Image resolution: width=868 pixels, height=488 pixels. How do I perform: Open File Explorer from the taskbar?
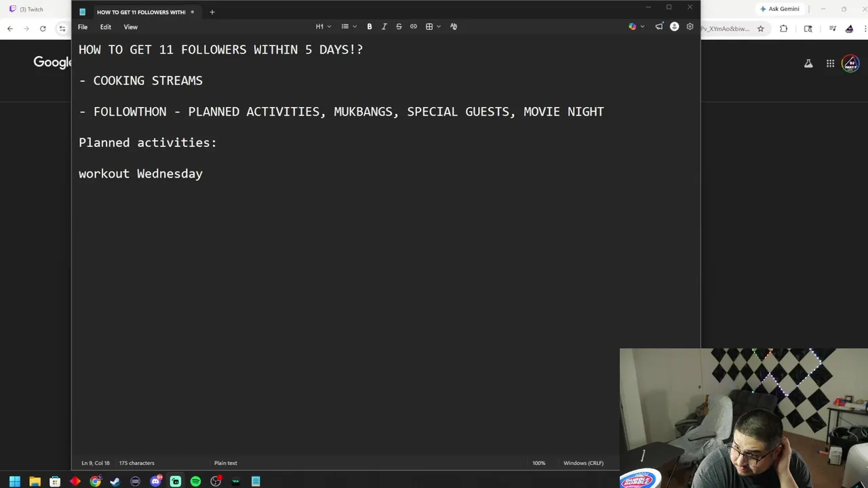[x=35, y=481]
